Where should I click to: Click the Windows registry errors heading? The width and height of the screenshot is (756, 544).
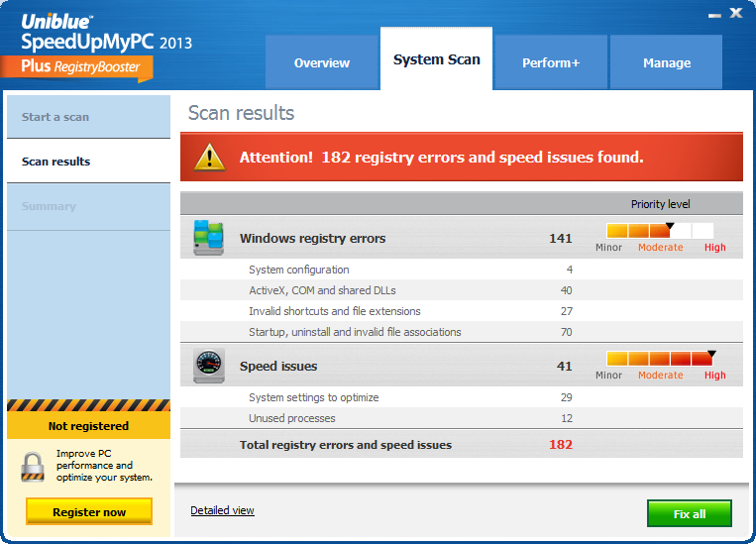(x=312, y=238)
